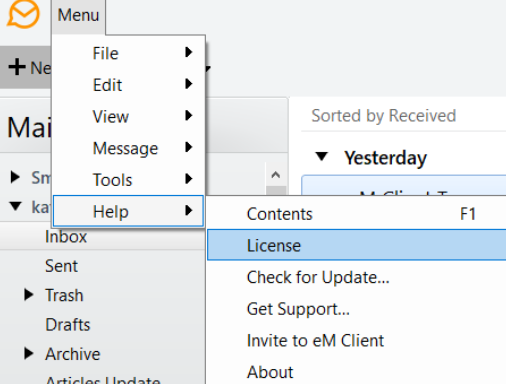Open the Tools submenu
Viewport: 506px width, 384px height.
pyautogui.click(x=128, y=180)
